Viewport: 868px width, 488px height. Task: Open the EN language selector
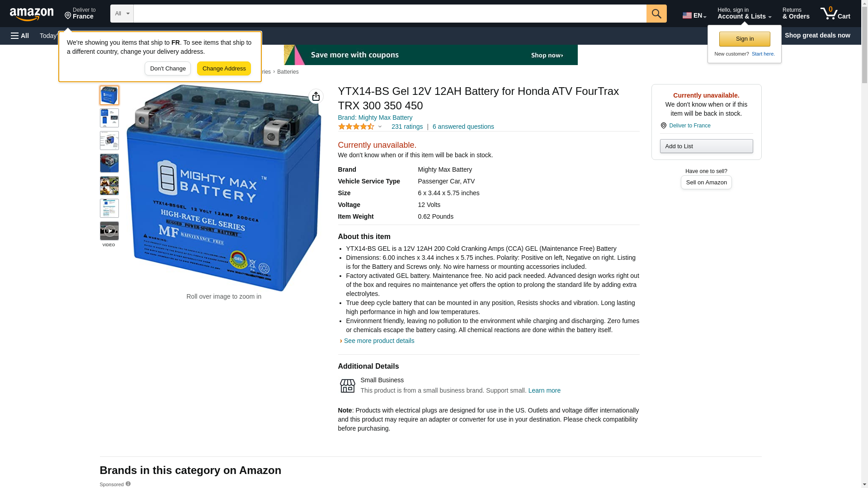(x=694, y=15)
